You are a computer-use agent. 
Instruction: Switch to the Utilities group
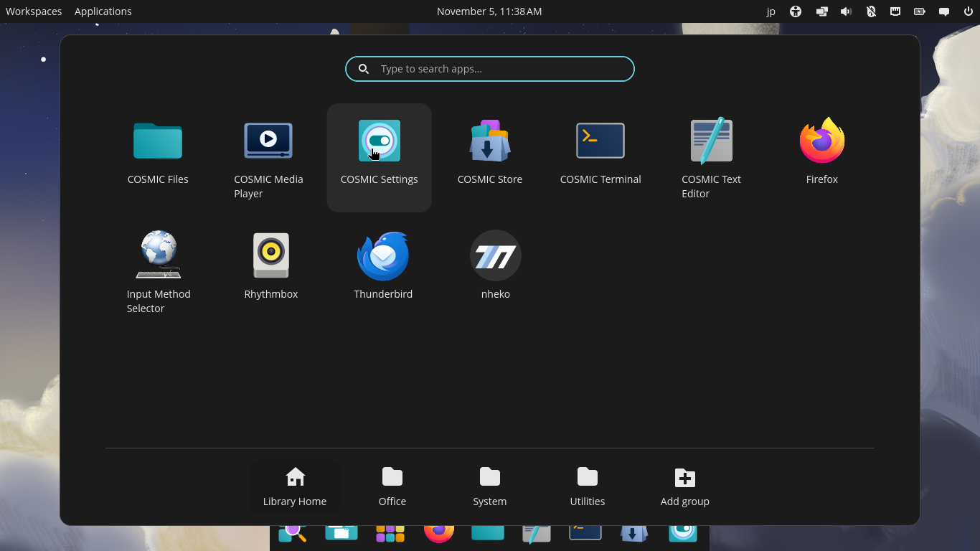tap(588, 486)
